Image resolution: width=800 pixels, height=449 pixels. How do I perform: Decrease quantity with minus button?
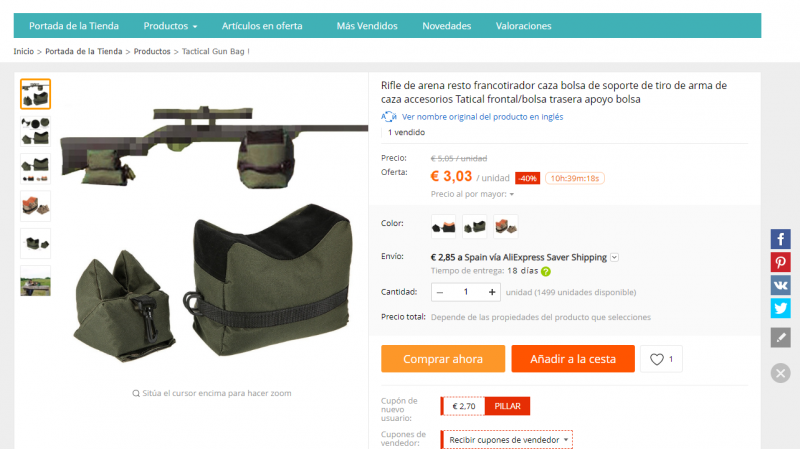point(440,292)
